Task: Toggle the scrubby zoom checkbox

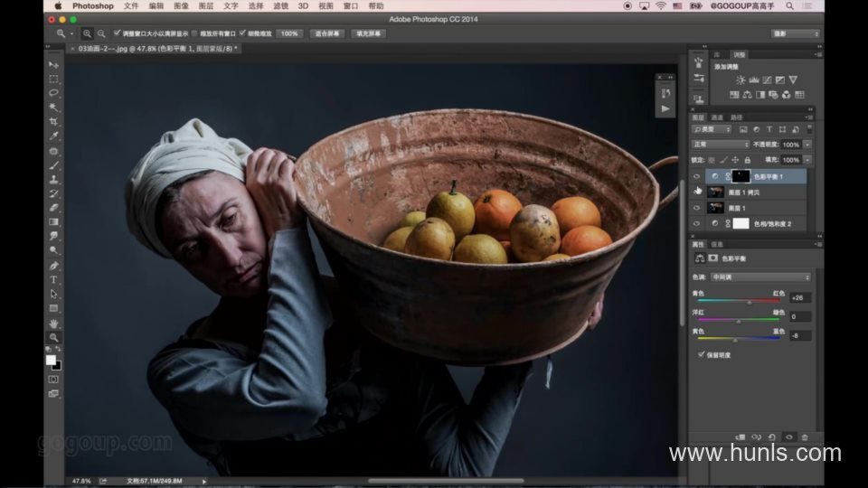Action: [242, 33]
